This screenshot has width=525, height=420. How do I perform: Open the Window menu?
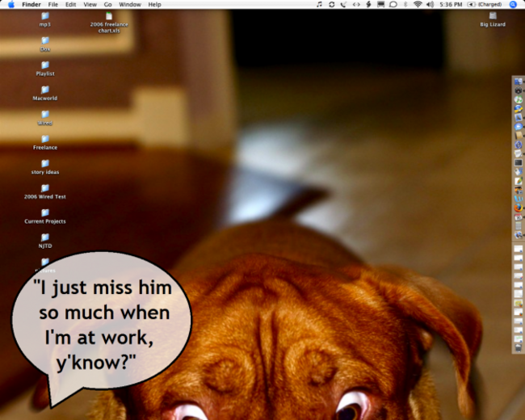pyautogui.click(x=130, y=4)
